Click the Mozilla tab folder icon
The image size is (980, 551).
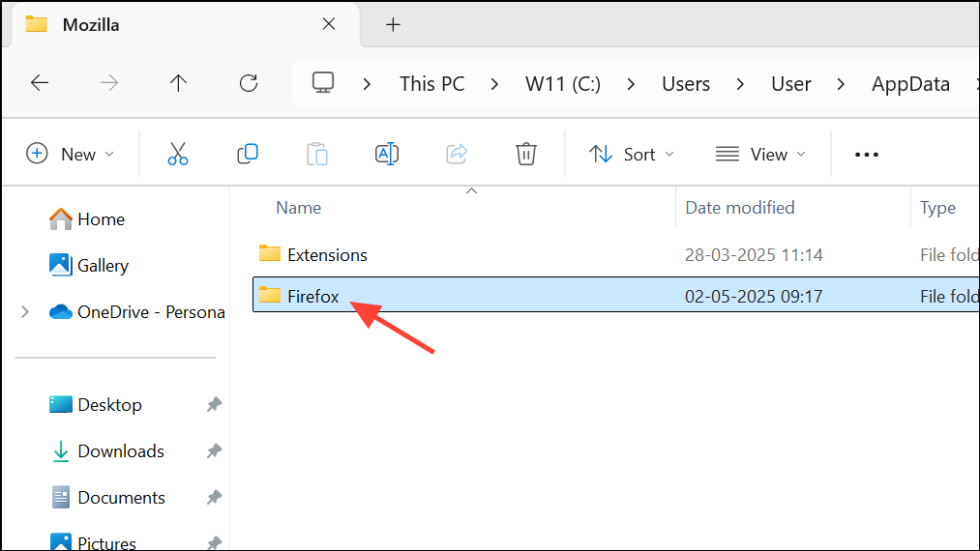(x=36, y=24)
